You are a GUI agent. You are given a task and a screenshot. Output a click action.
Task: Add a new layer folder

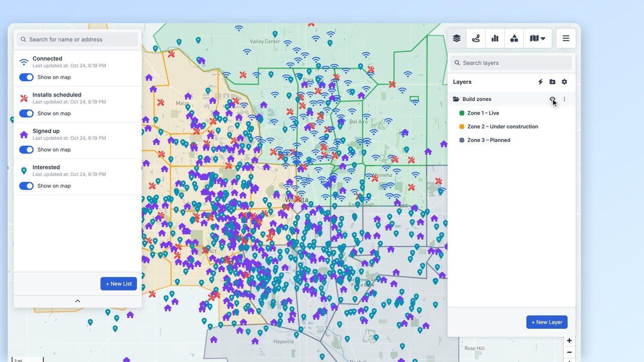point(552,82)
